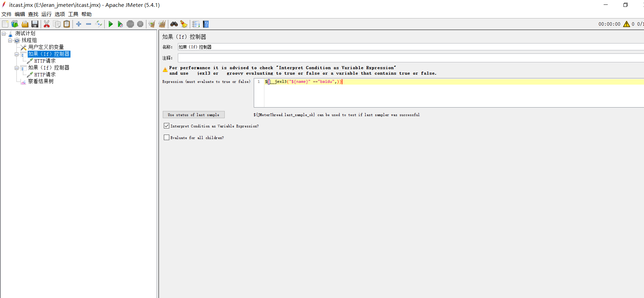Click the 线程组 gear icon
The height and width of the screenshot is (298, 644).
(17, 40)
